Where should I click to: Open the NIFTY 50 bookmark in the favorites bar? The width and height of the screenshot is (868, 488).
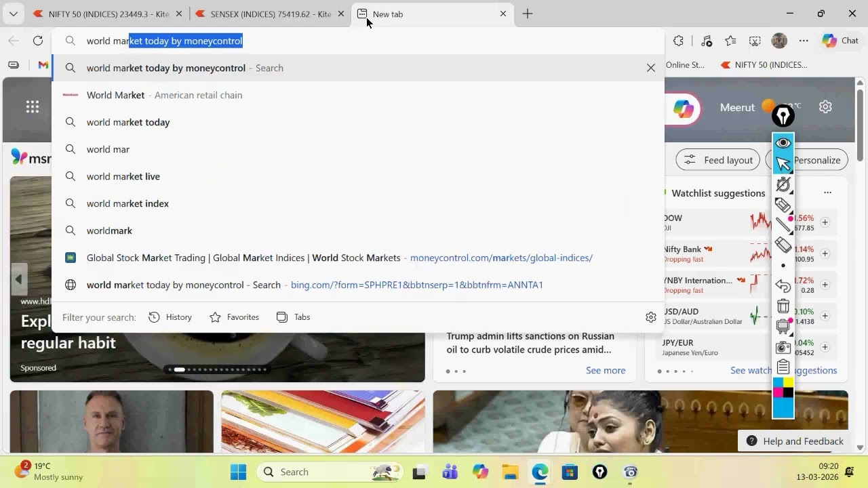pos(764,65)
